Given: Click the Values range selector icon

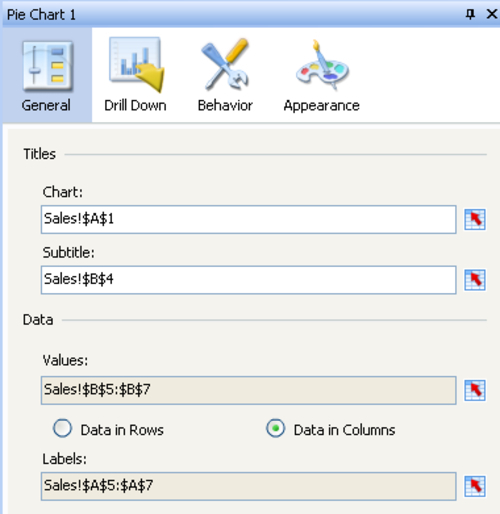Looking at the screenshot, I should tap(475, 390).
